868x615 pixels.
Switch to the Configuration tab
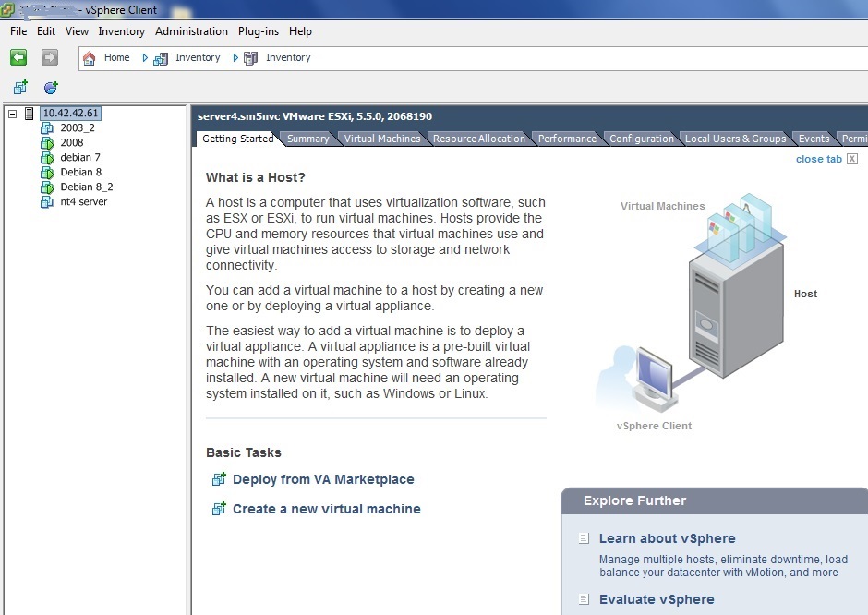click(x=642, y=139)
